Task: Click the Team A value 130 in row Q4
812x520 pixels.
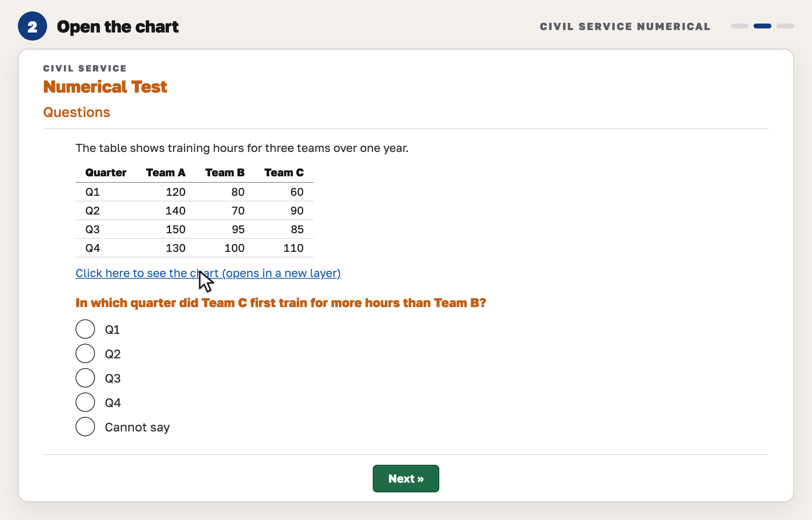Action: tap(175, 248)
